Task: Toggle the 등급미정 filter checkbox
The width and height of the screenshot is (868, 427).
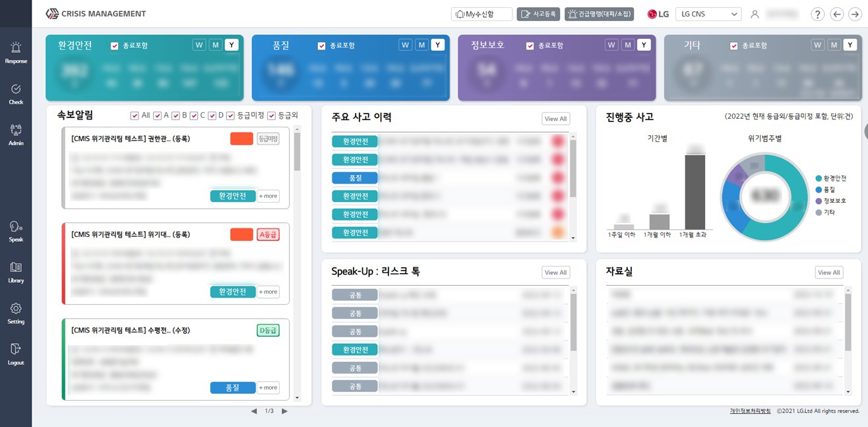Action: click(x=230, y=116)
